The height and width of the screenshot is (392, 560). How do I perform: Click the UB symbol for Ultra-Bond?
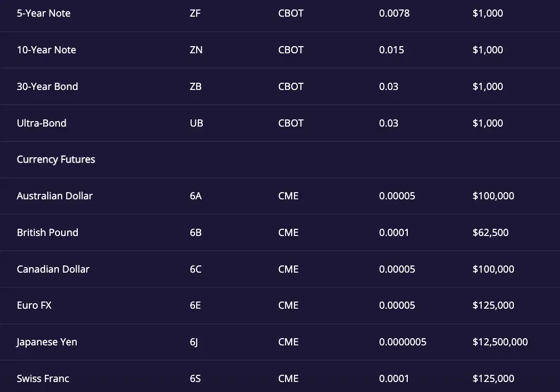[197, 123]
